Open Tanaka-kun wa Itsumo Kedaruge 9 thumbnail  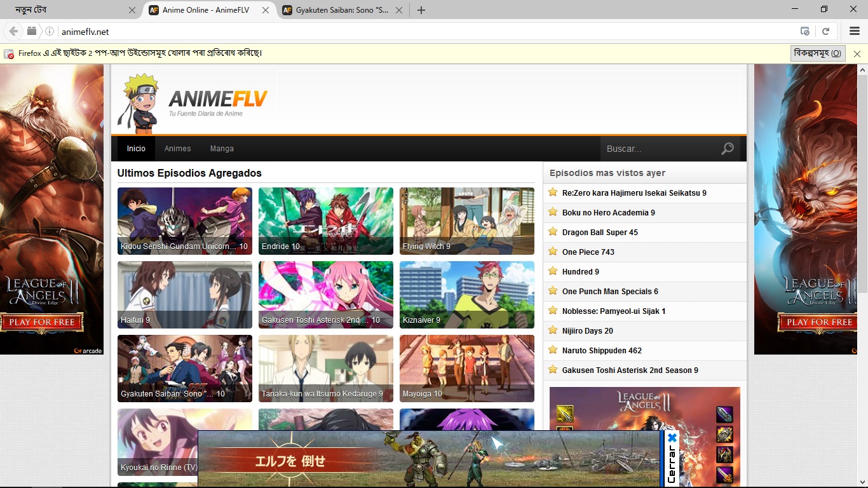326,369
